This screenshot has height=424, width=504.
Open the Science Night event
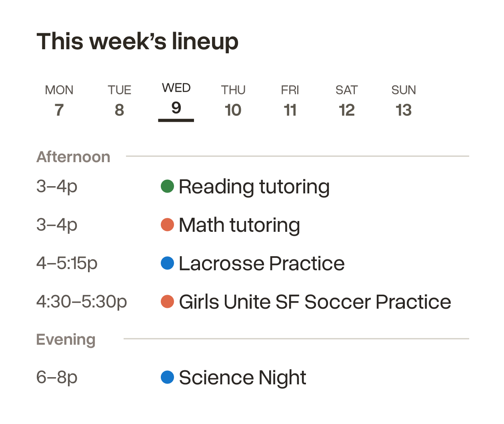coord(242,378)
